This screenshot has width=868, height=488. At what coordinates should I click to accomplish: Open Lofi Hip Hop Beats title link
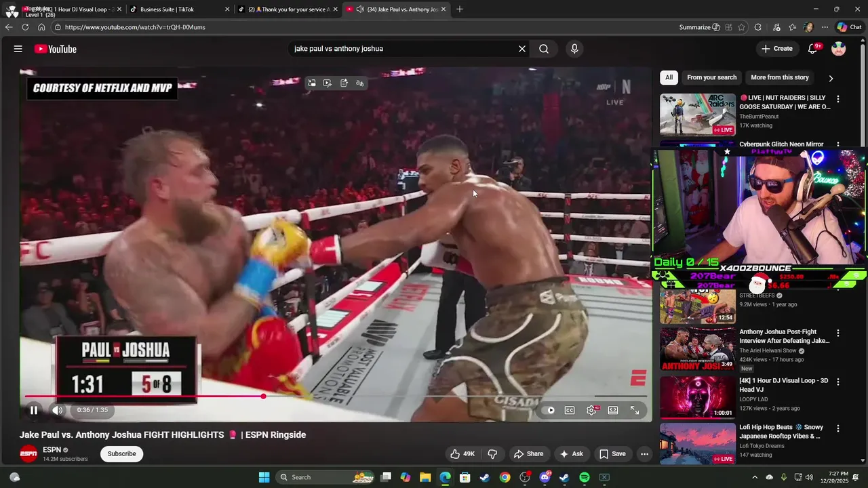point(783,432)
